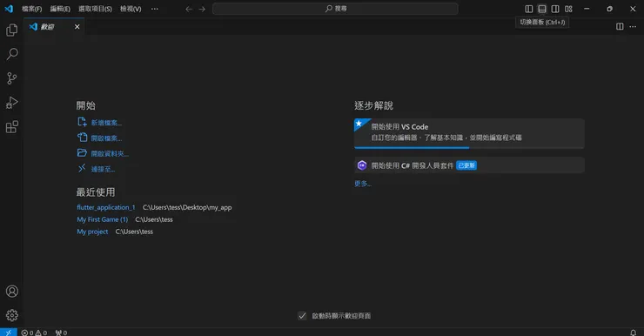The width and height of the screenshot is (644, 336).
Task: Click the star icon on VS Code walkthrough
Action: click(359, 124)
